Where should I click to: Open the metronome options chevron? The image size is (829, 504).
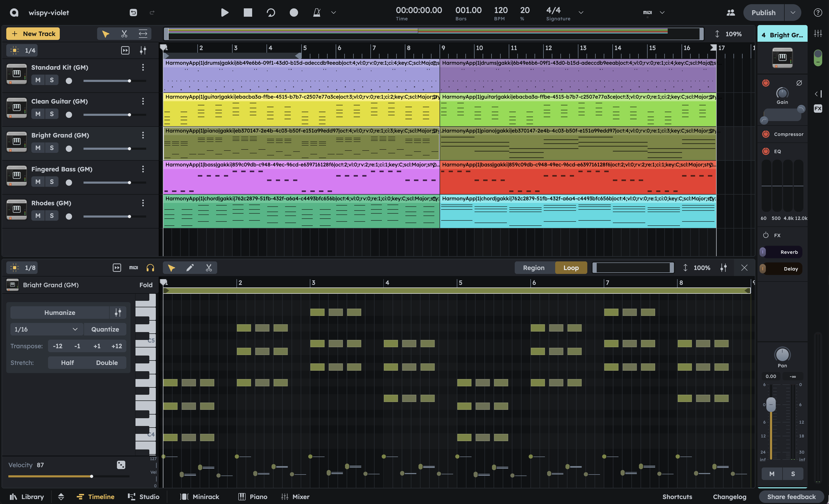coord(333,13)
